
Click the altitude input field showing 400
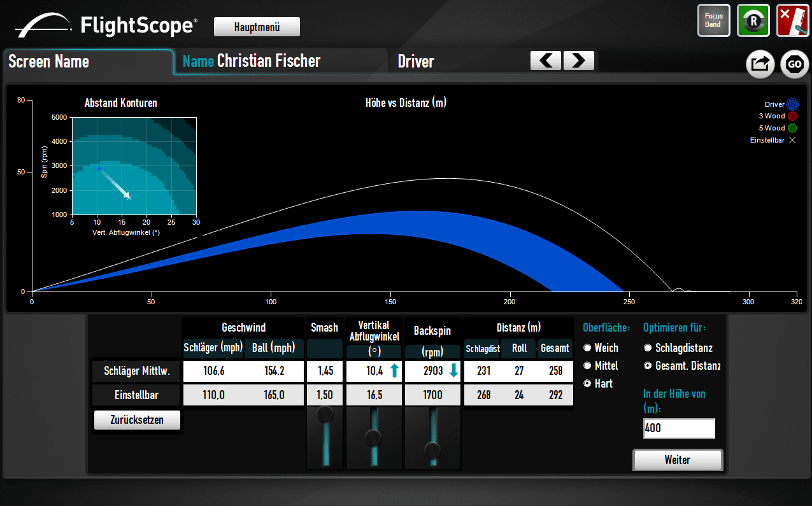678,428
